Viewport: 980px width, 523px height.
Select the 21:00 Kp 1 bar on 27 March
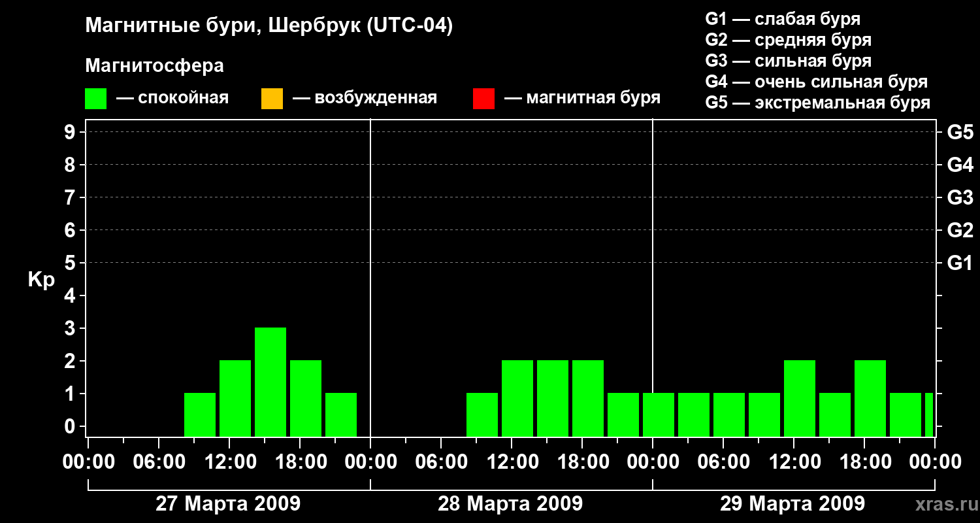pyautogui.click(x=341, y=414)
